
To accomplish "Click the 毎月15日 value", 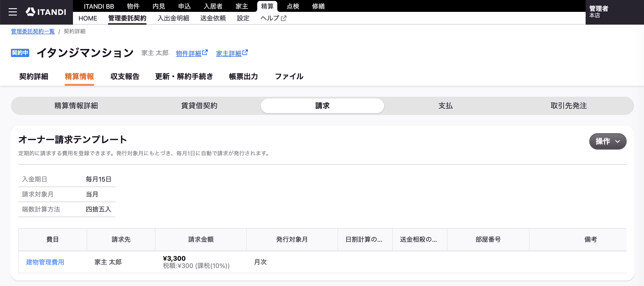I will 99,179.
